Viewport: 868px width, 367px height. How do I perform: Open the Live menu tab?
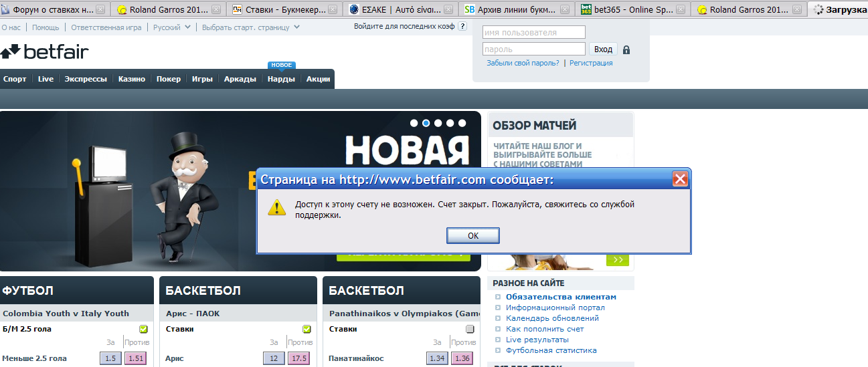coord(46,79)
